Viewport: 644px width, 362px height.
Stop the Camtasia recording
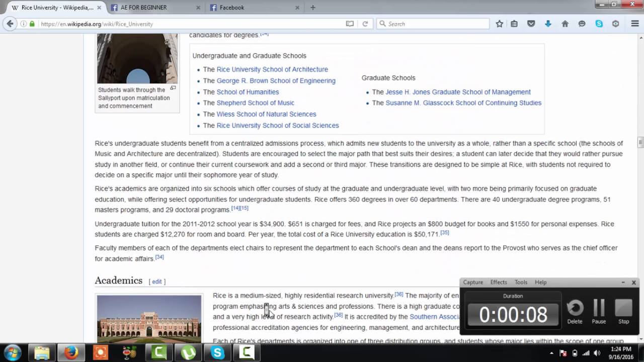coord(623,312)
